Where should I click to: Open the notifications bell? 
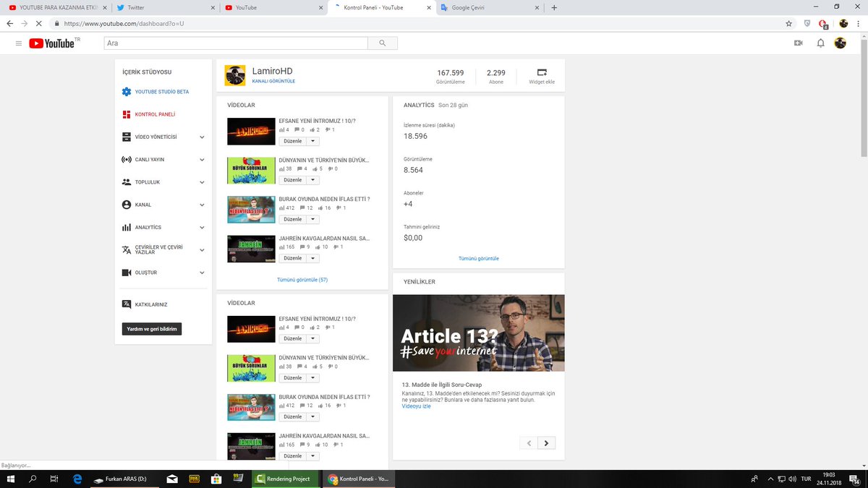[x=820, y=43]
